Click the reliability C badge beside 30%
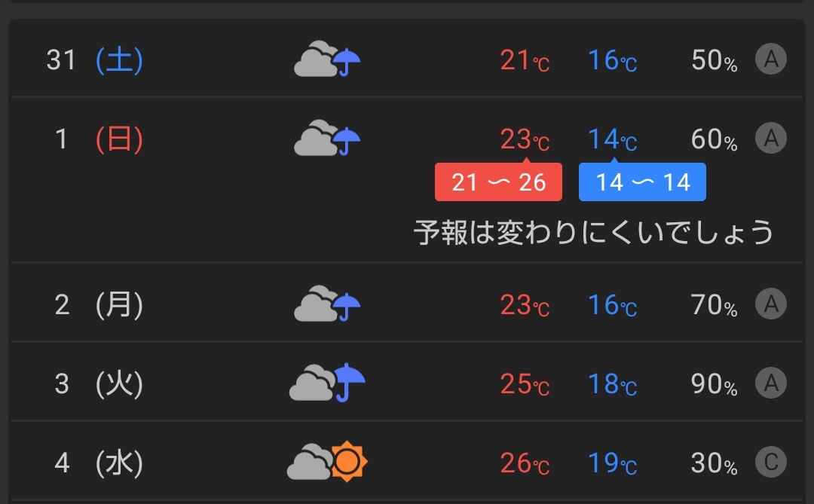 pos(771,462)
